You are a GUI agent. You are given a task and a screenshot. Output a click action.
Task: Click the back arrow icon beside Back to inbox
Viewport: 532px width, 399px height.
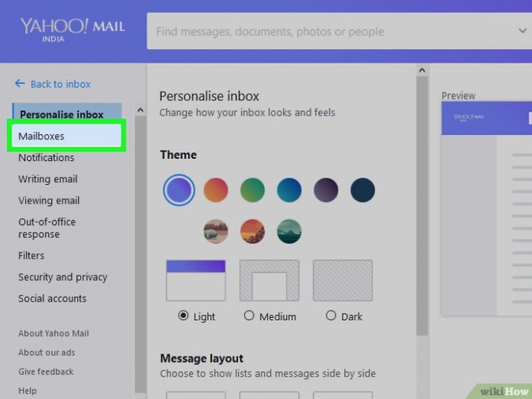pos(19,83)
